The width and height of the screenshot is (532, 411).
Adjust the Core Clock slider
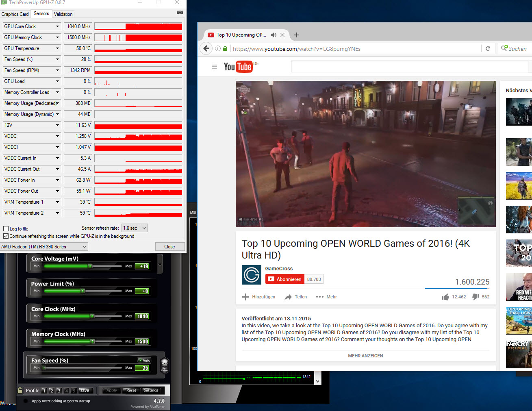point(83,316)
